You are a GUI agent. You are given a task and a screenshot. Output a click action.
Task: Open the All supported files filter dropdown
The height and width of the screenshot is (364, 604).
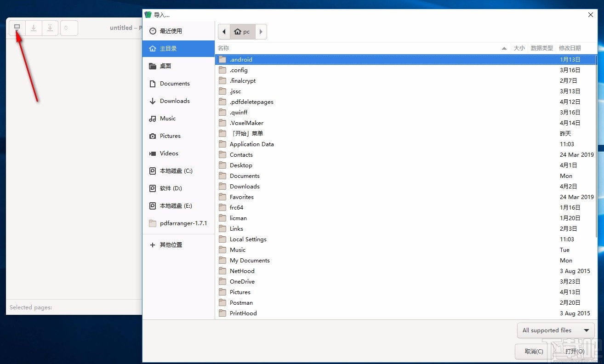[555, 330]
